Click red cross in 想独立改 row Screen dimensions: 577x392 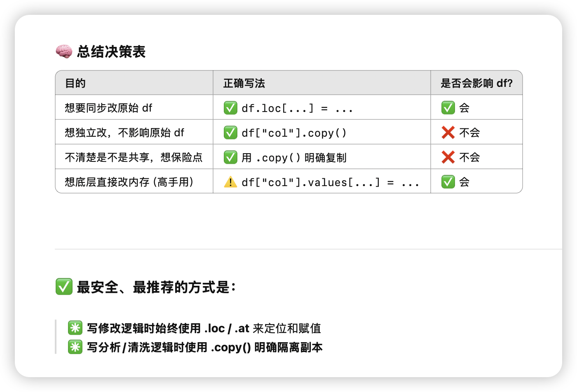(x=448, y=133)
